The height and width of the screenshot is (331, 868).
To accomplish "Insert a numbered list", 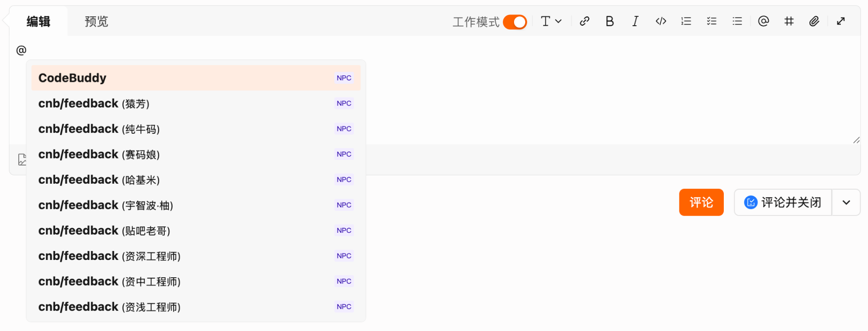I will pyautogui.click(x=686, y=21).
